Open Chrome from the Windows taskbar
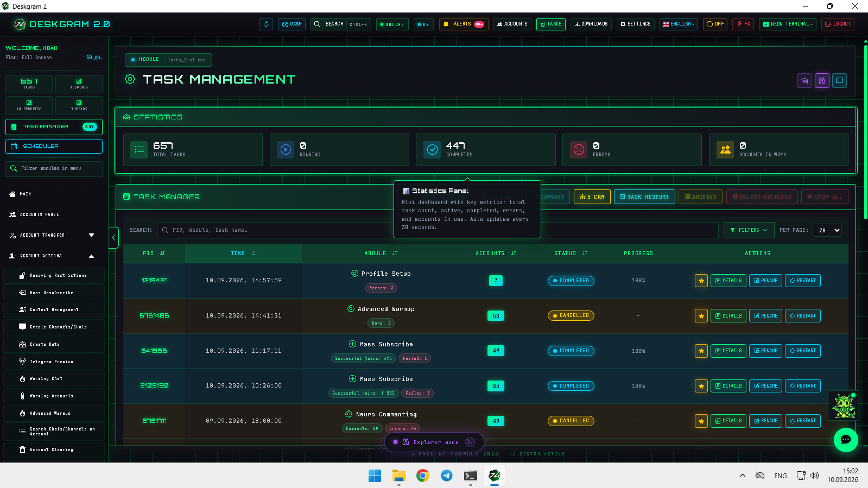 coord(423,476)
